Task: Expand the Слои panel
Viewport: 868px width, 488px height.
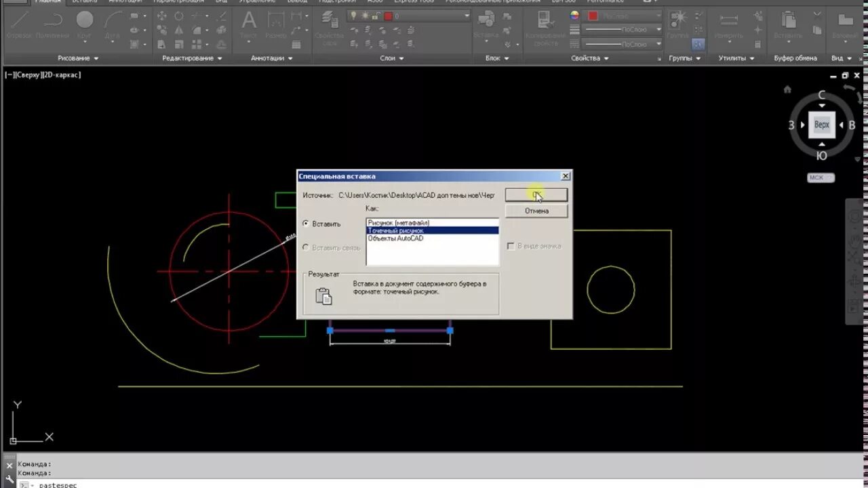Action: pyautogui.click(x=391, y=58)
